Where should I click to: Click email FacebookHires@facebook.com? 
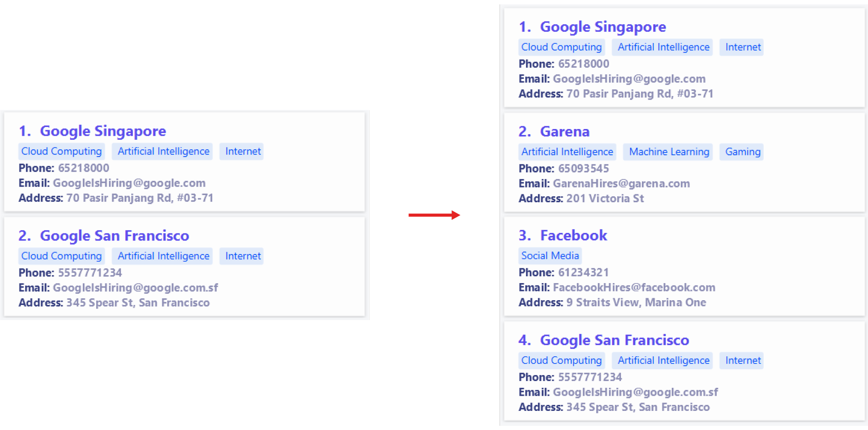(x=634, y=287)
